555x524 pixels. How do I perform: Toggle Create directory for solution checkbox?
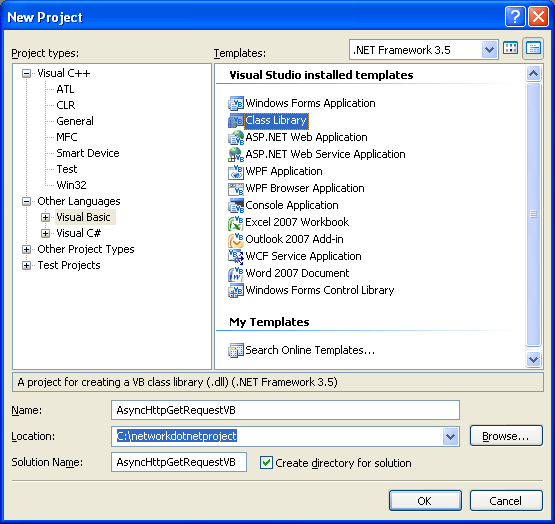[266, 462]
